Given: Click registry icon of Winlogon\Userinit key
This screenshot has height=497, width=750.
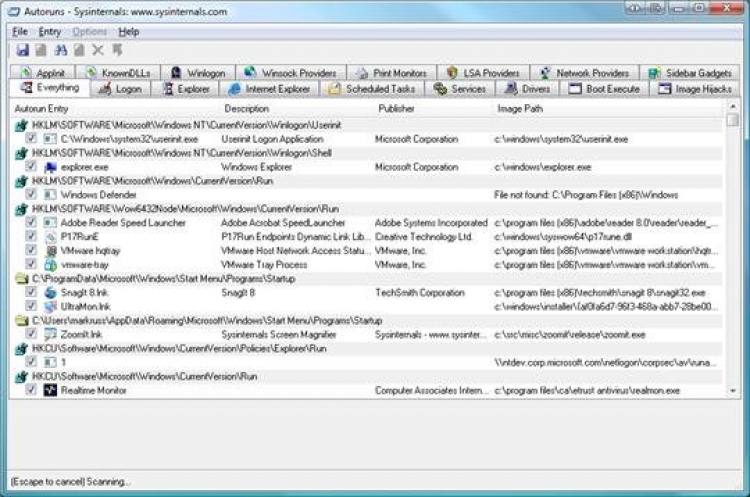Looking at the screenshot, I should pyautogui.click(x=21, y=125).
